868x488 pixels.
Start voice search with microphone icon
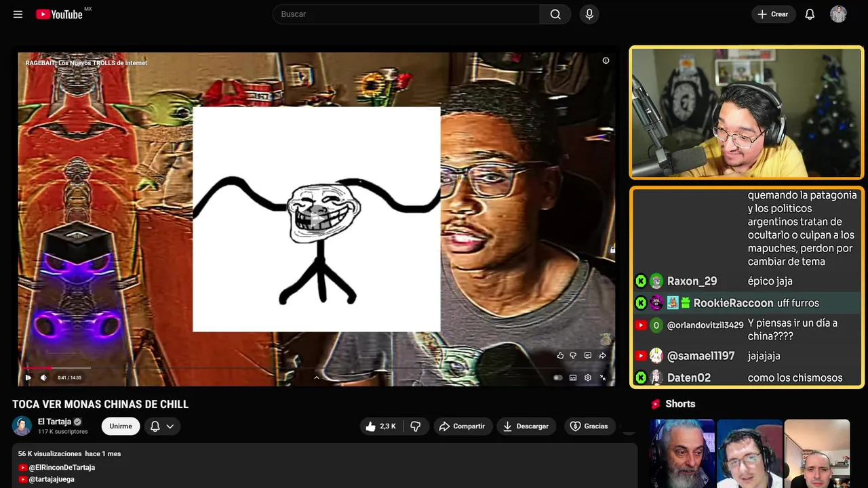[x=589, y=14]
